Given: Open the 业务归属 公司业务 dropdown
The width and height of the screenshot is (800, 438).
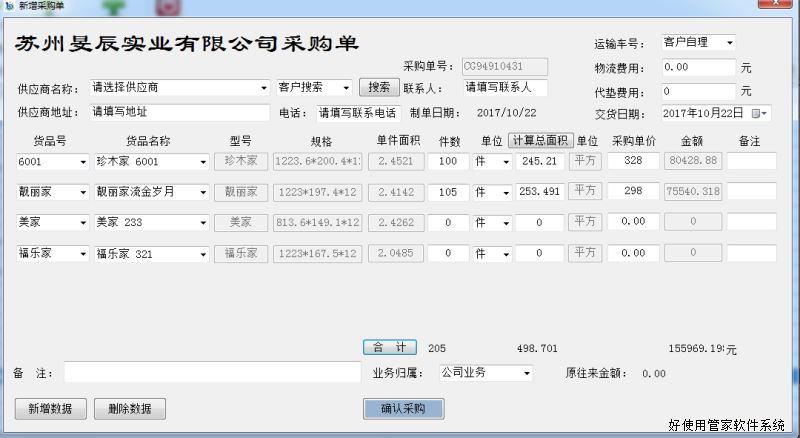Looking at the screenshot, I should 527,373.
